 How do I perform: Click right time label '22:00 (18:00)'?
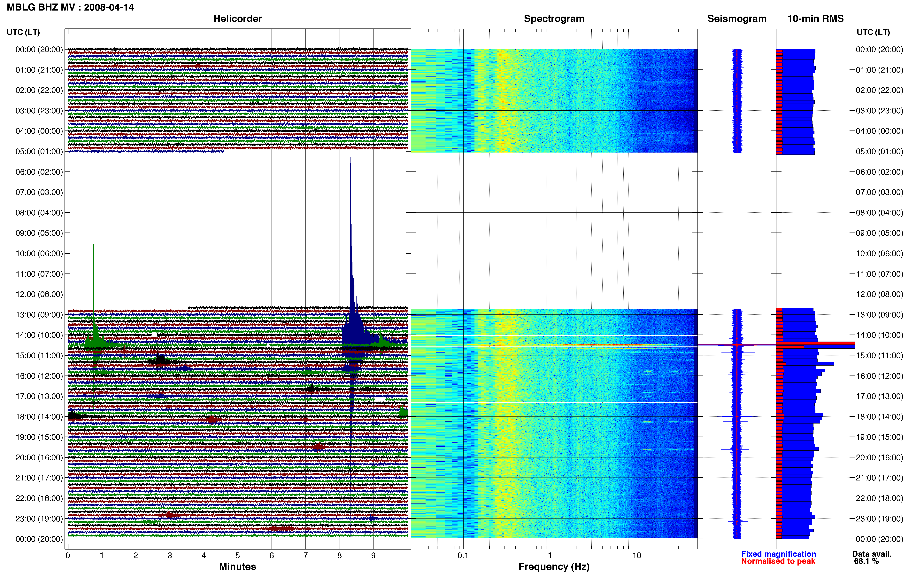pos(879,498)
